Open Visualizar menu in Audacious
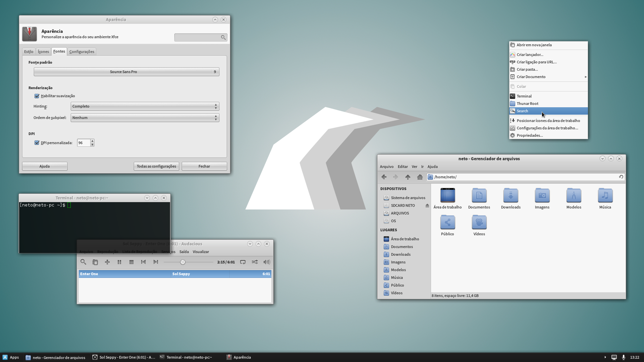644x362 pixels. coord(201,252)
